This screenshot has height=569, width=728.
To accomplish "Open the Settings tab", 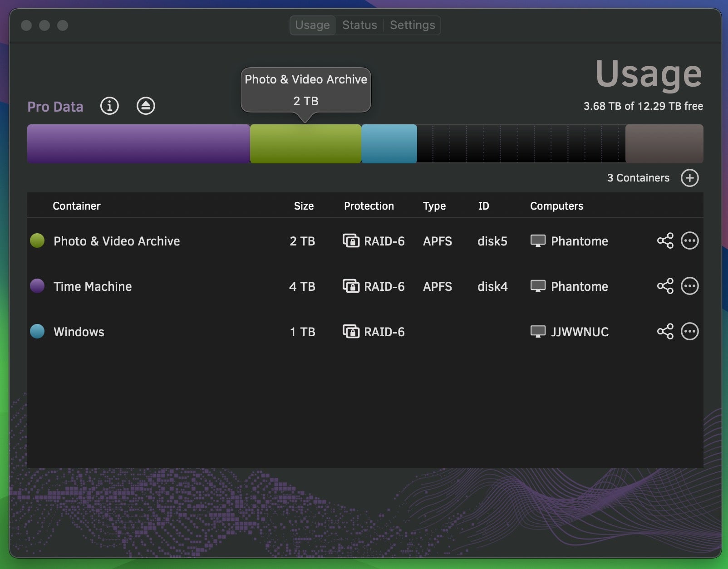I will click(x=412, y=25).
